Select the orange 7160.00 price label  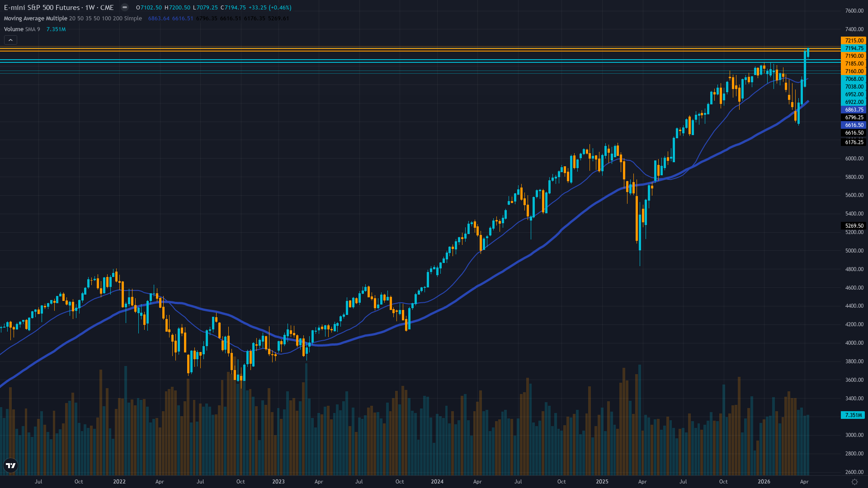(853, 71)
